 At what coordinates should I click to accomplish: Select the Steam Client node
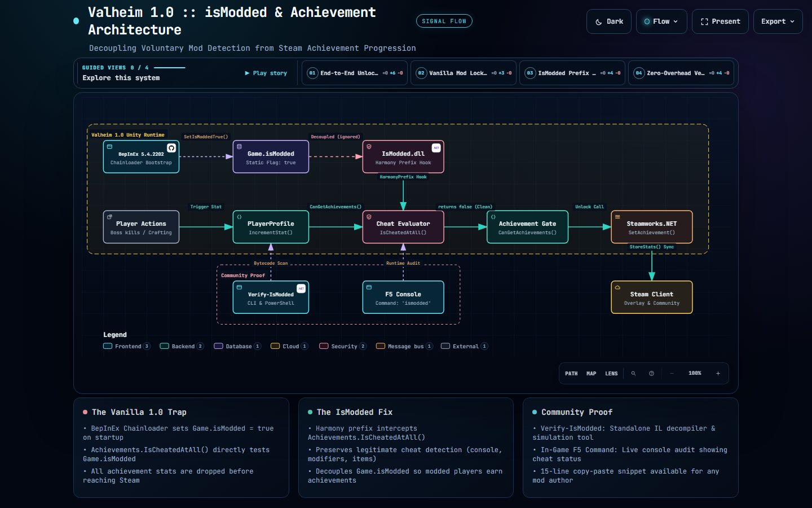652,297
